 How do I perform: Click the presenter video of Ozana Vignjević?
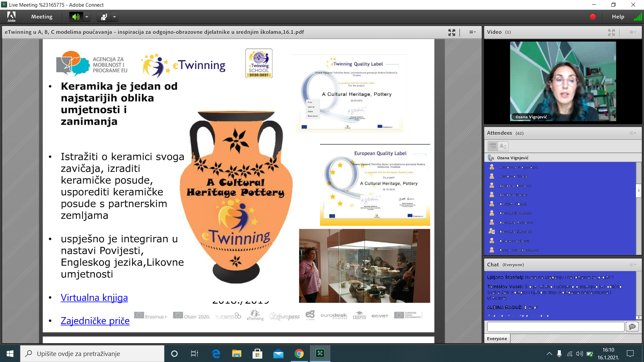(563, 81)
